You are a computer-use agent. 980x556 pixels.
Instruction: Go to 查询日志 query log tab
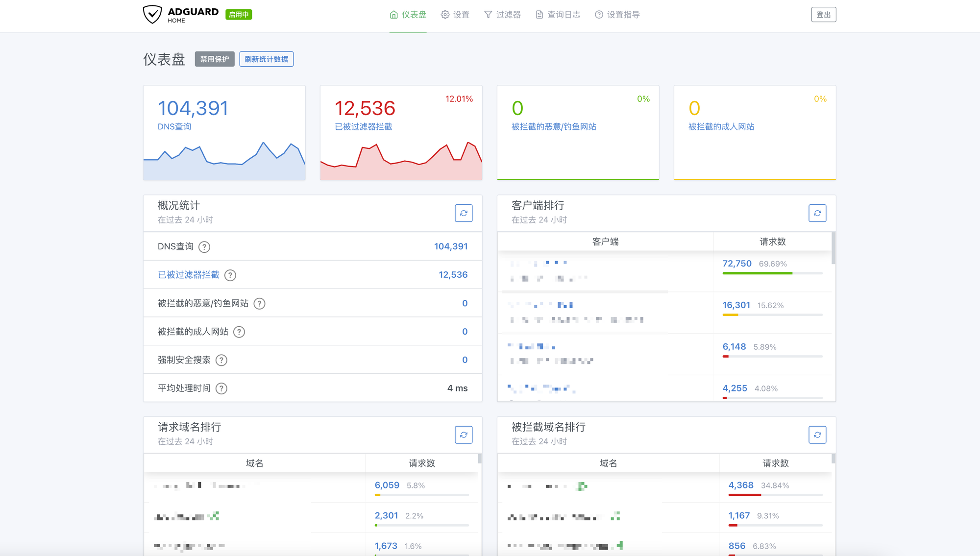point(558,15)
